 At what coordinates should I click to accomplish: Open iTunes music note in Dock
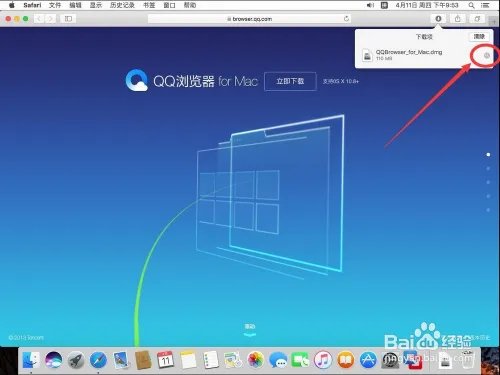pyautogui.click(x=323, y=360)
